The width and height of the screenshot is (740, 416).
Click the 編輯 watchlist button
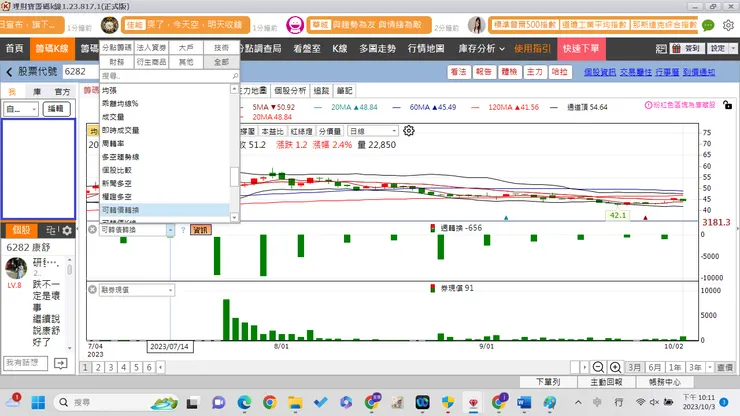[x=56, y=109]
